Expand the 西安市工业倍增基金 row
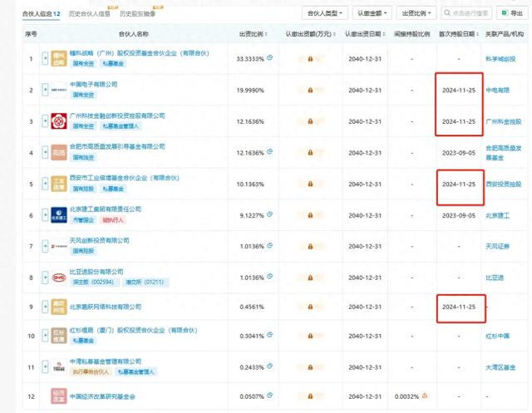Image resolution: width=532 pixels, height=413 pixels. click(x=45, y=184)
